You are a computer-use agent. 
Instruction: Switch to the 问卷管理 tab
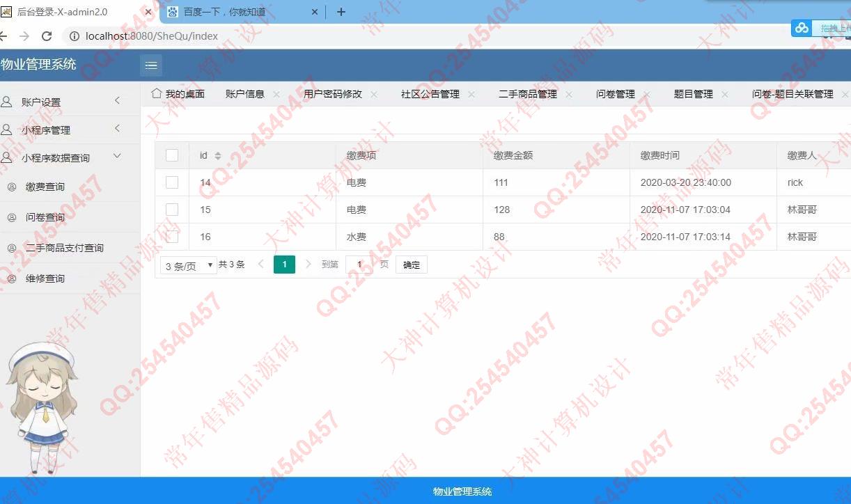[x=616, y=94]
